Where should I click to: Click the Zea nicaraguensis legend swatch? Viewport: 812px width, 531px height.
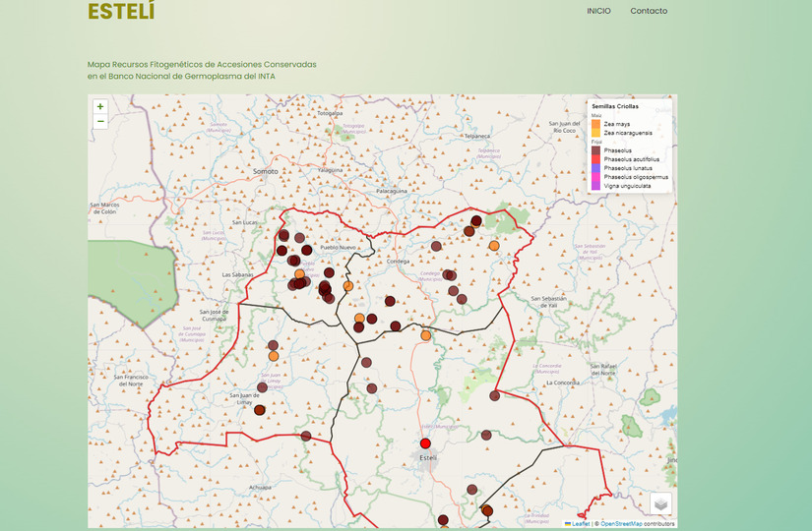(596, 133)
